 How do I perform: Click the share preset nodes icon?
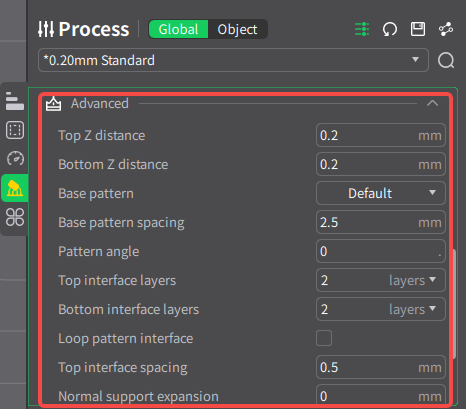coord(446,29)
